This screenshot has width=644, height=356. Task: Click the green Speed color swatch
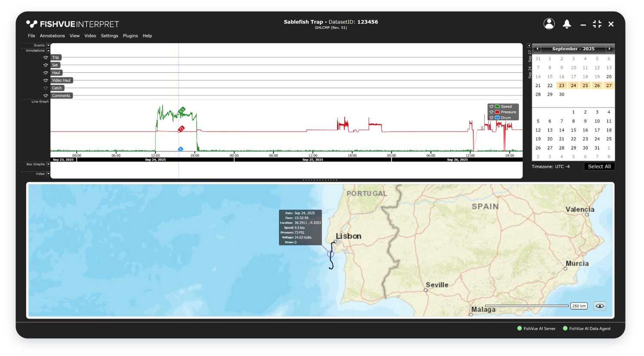(497, 106)
